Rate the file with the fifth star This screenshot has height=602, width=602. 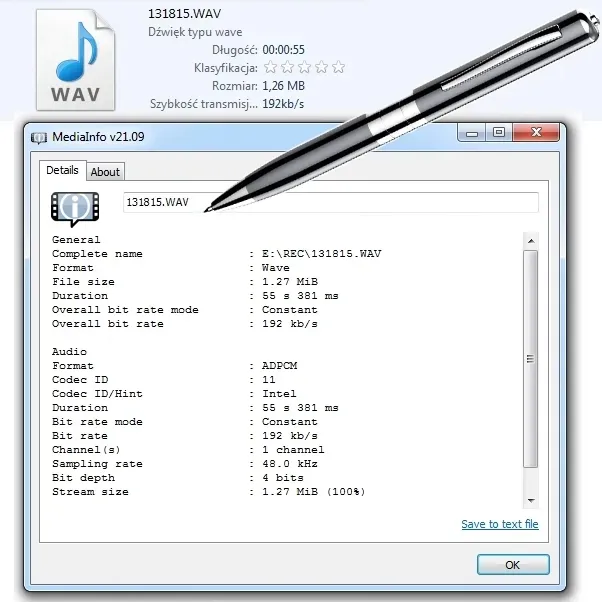click(338, 67)
